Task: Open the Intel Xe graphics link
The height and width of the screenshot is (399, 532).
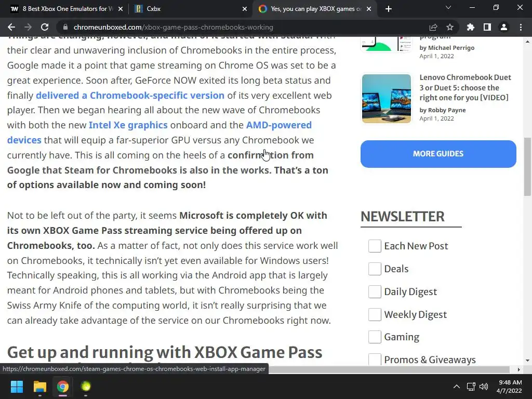Action: coord(128,125)
